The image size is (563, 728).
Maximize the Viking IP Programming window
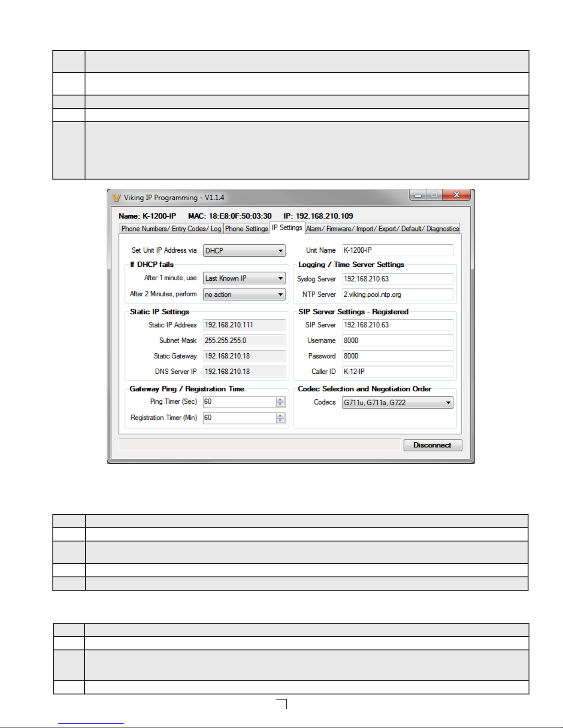[434, 195]
